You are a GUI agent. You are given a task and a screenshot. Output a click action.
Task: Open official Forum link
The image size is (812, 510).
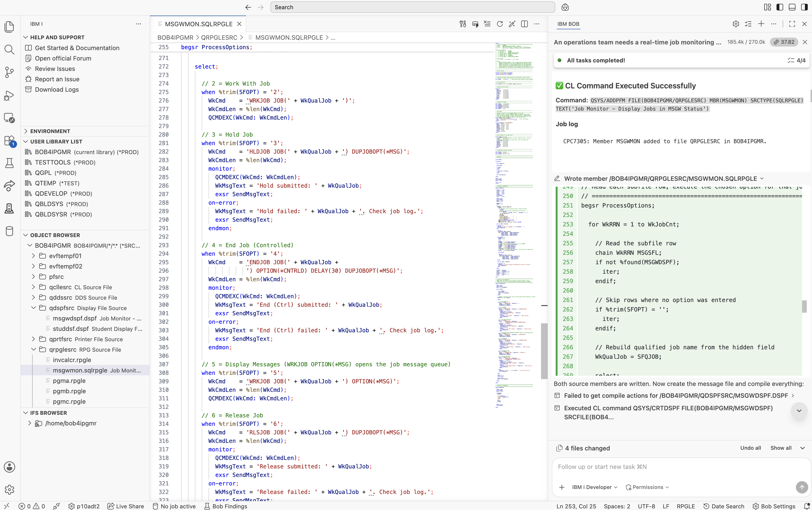point(63,58)
